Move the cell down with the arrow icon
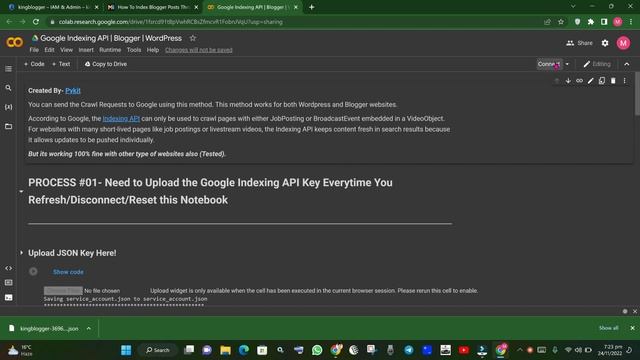Image resolution: width=640 pixels, height=360 pixels. tap(568, 81)
